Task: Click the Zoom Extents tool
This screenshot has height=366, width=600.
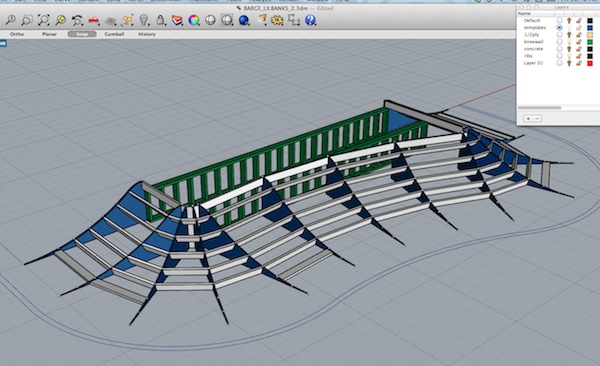Action: click(44, 20)
